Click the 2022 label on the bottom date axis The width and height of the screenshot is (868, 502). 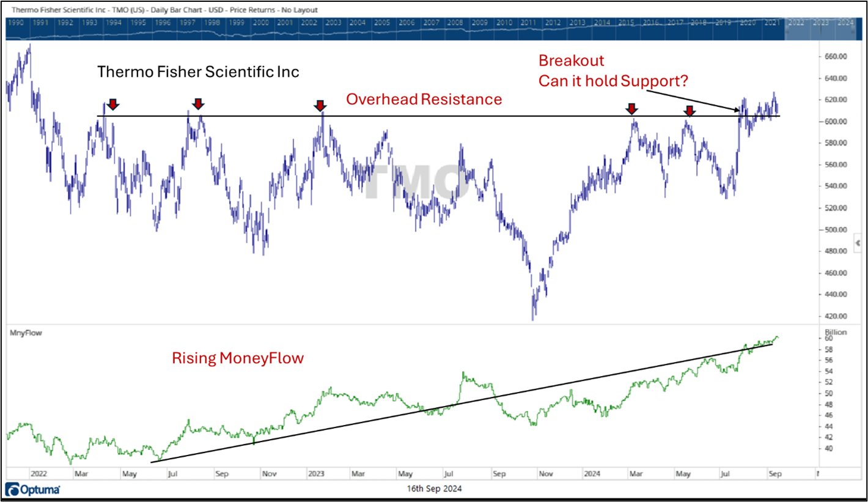tap(39, 473)
